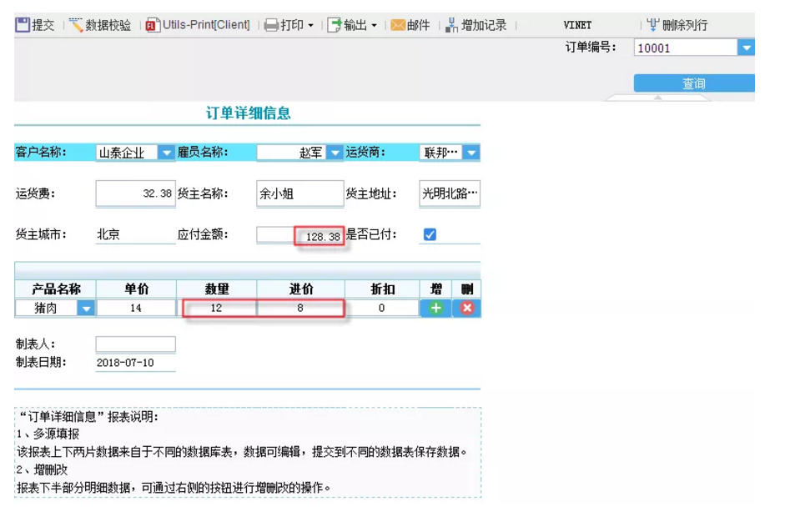Click the 单价 column header
790x532 pixels.
(136, 289)
